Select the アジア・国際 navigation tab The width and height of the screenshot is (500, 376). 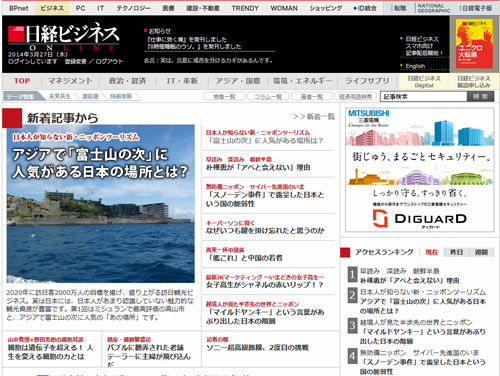[238, 81]
